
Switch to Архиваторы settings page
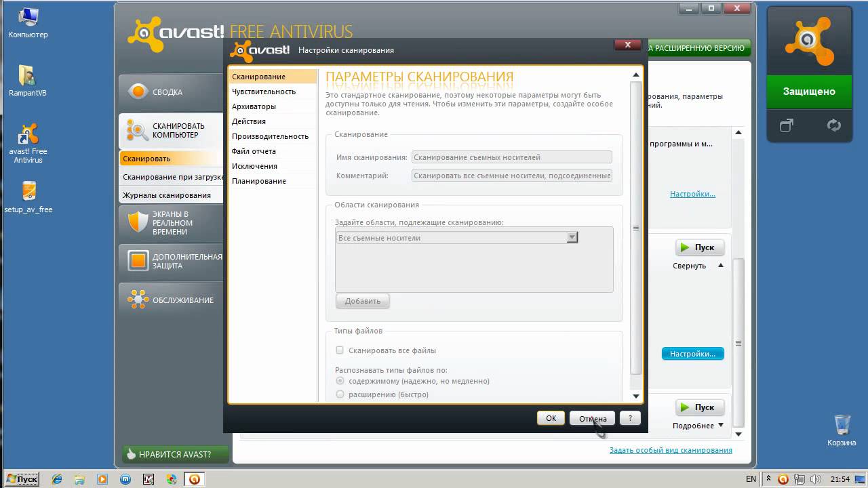point(273,106)
